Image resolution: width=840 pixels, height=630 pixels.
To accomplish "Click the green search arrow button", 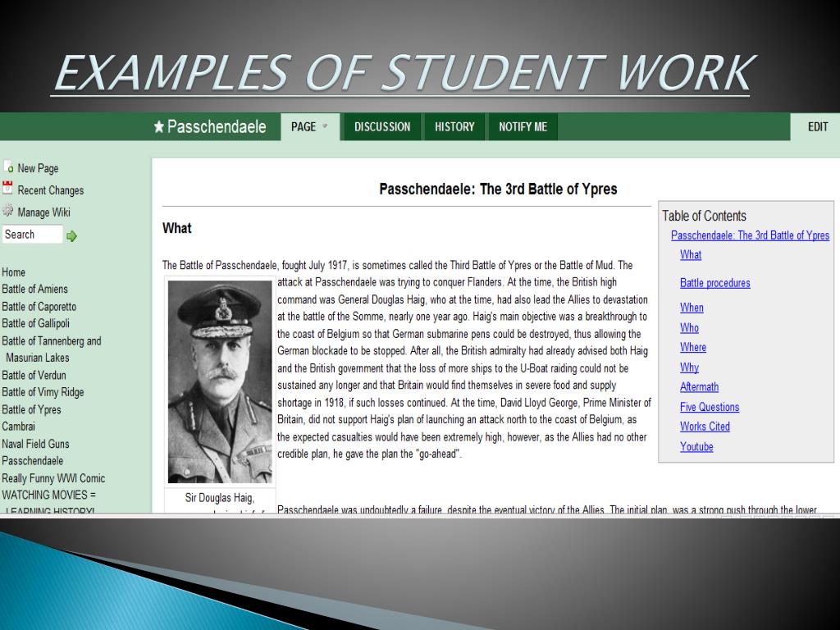I will 72,235.
